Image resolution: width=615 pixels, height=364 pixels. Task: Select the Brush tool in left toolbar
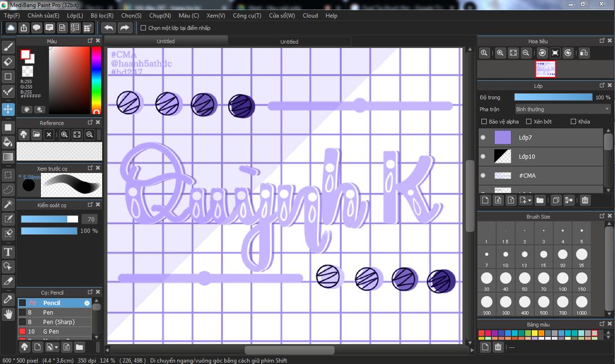[8, 47]
